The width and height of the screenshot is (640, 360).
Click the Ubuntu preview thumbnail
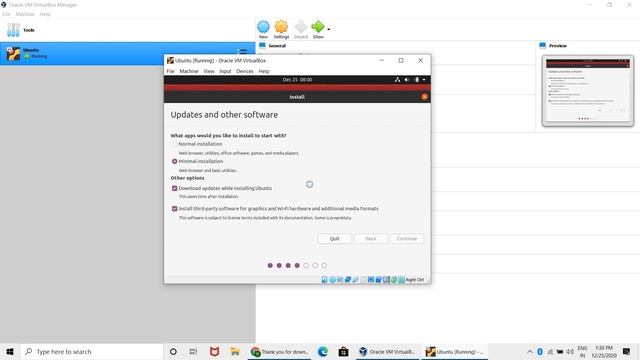tap(588, 91)
